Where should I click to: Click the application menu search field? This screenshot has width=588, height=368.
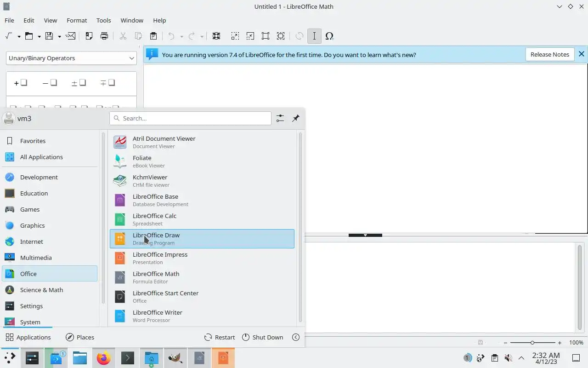point(191,118)
